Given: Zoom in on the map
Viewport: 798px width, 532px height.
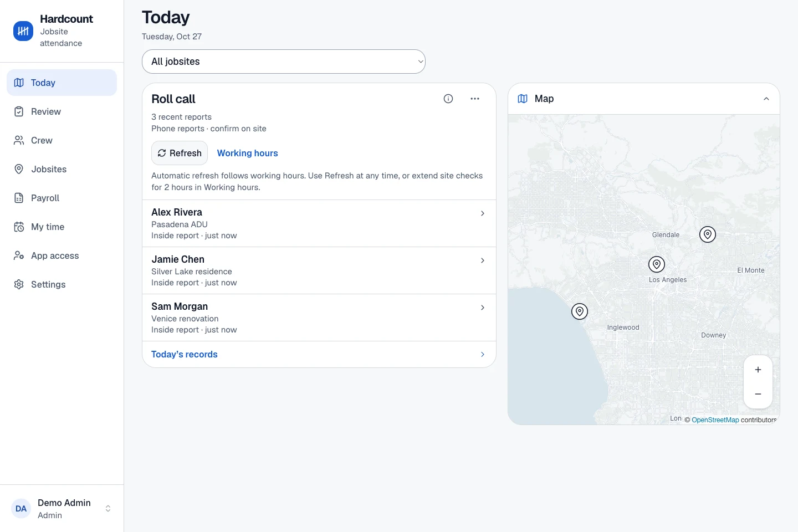Looking at the screenshot, I should 758,370.
